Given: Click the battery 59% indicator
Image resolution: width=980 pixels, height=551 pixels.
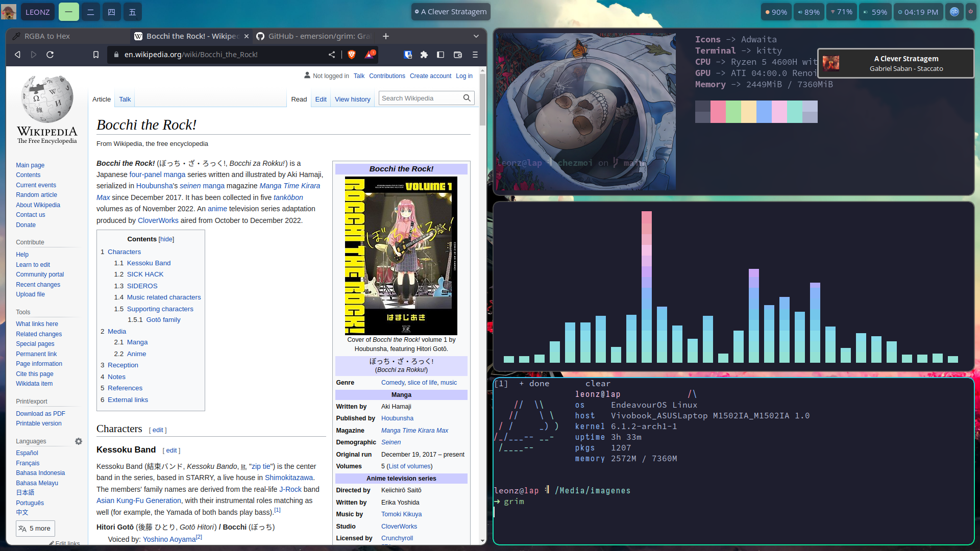Looking at the screenshot, I should coord(875,12).
